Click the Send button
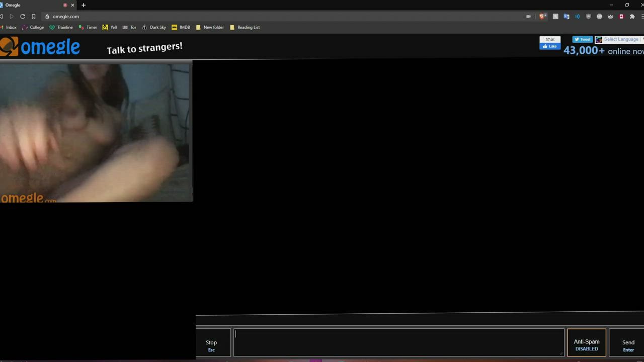 click(628, 344)
